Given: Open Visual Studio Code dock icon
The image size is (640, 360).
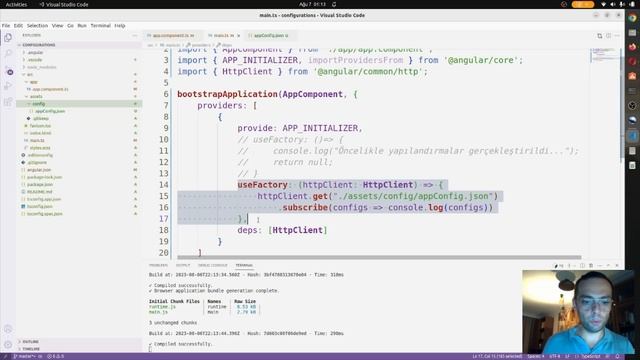Looking at the screenshot, I should (632, 136).
